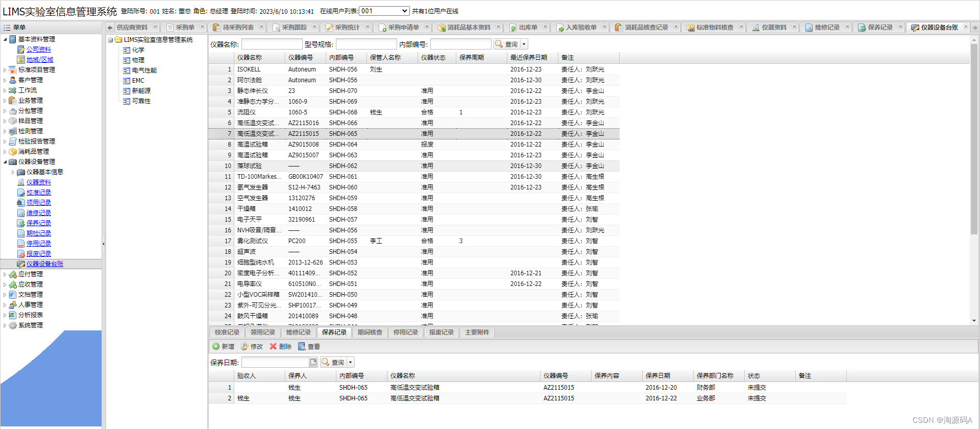Open the lower 查询 button dropdown arrow

[x=350, y=362]
